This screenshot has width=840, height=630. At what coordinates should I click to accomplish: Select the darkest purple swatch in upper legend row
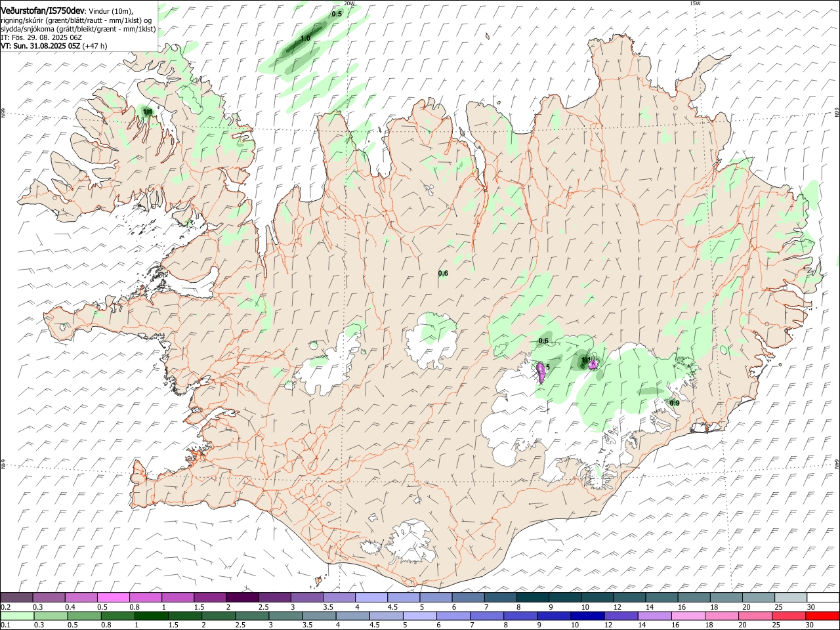point(241,597)
